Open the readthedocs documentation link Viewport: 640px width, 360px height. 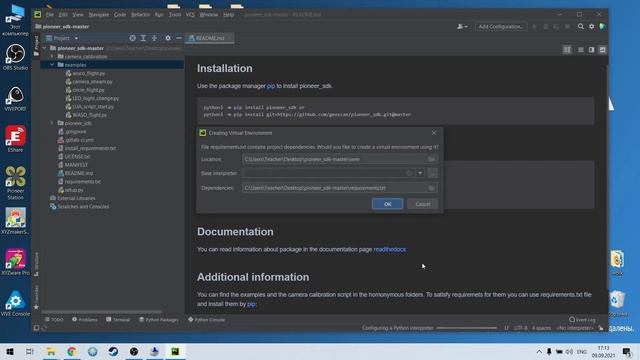(389, 249)
